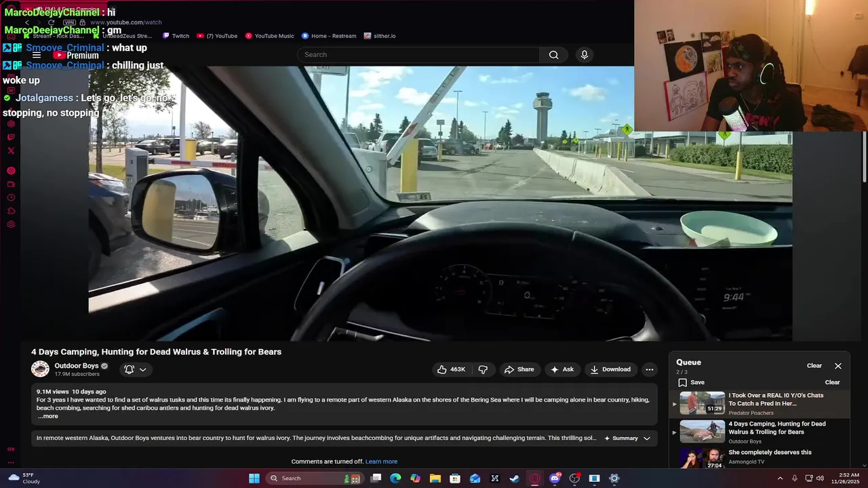Screen dimensions: 868x488
Task: Open Outdoor Boys channel name link
Action: coord(77,366)
